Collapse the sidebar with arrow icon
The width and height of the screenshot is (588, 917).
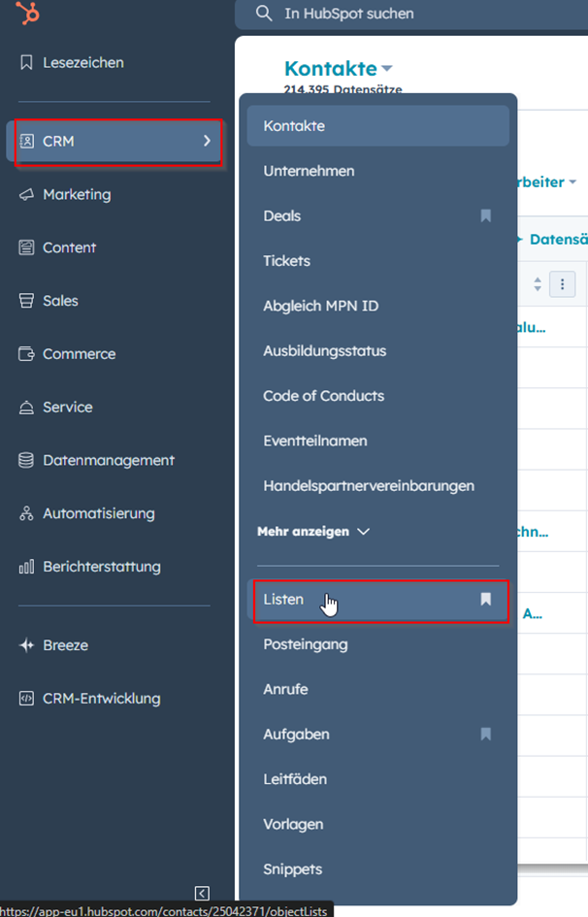pos(202,893)
